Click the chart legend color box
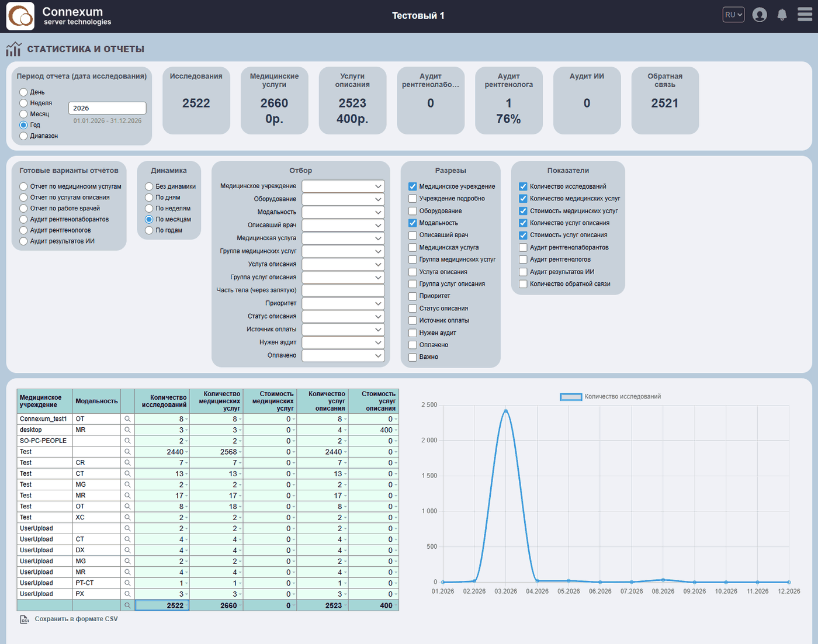The height and width of the screenshot is (644, 818). coord(571,397)
